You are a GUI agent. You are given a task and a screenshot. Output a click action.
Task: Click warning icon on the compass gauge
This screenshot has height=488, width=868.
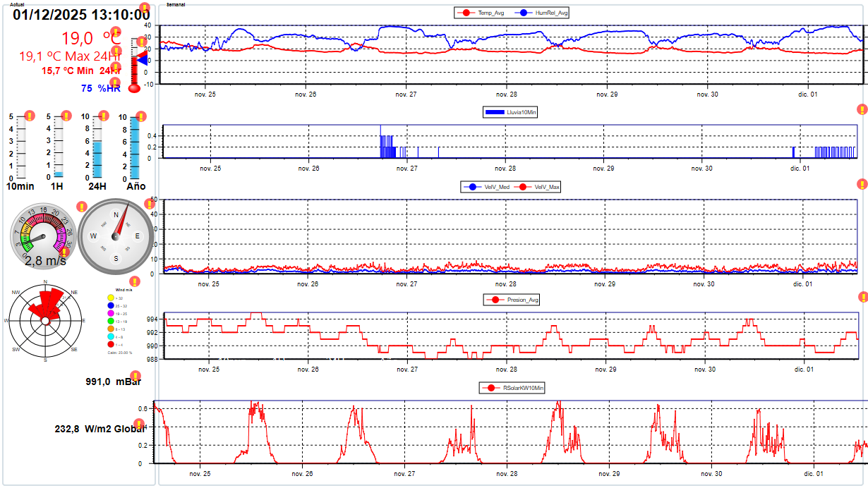pyautogui.click(x=149, y=204)
